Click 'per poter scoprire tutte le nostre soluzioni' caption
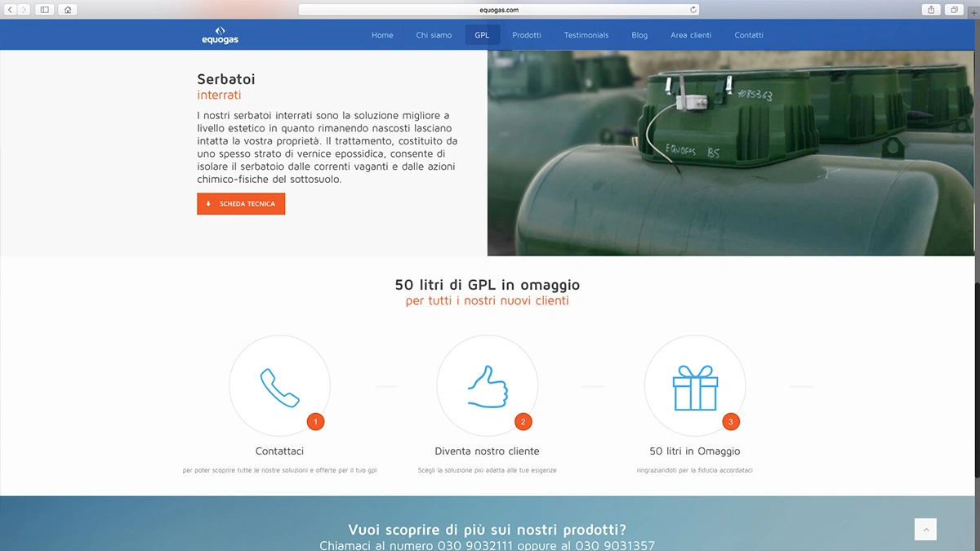The width and height of the screenshot is (980, 551). (x=279, y=470)
